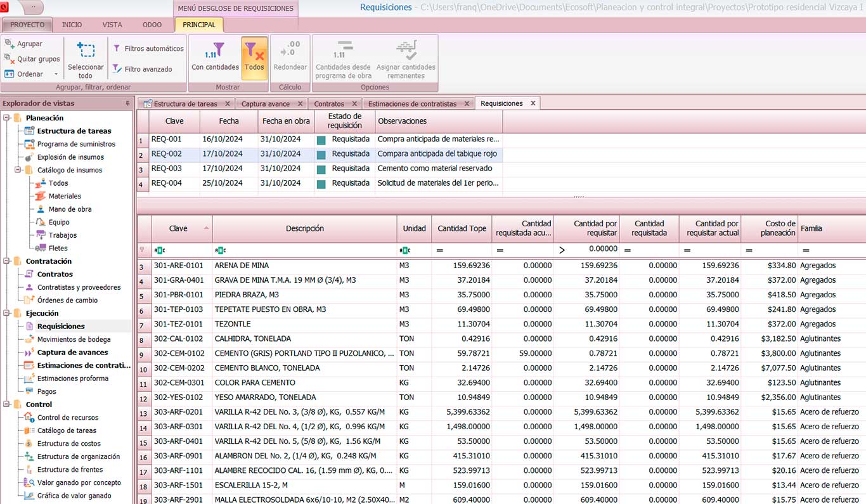Image resolution: width=866 pixels, height=504 pixels.
Task: Click the Agrupar icon
Action: click(x=10, y=44)
